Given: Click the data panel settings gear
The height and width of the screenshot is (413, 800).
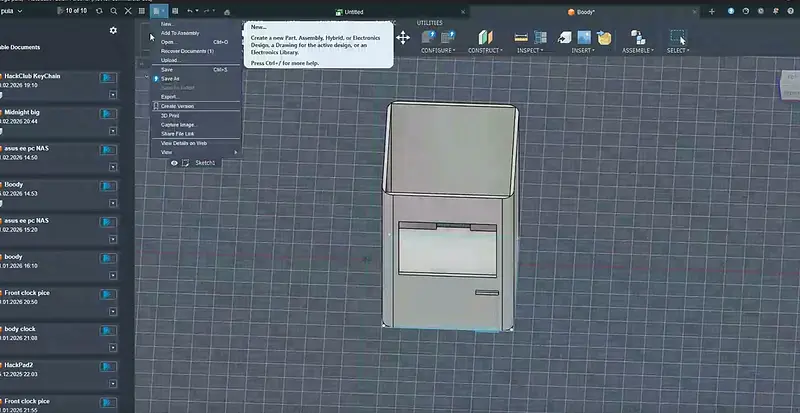Looking at the screenshot, I should [x=113, y=31].
